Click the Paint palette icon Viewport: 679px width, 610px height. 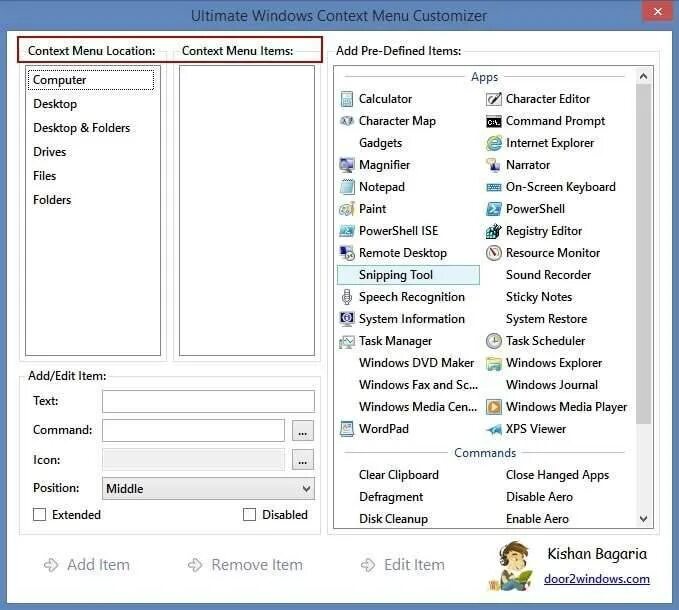coord(347,209)
